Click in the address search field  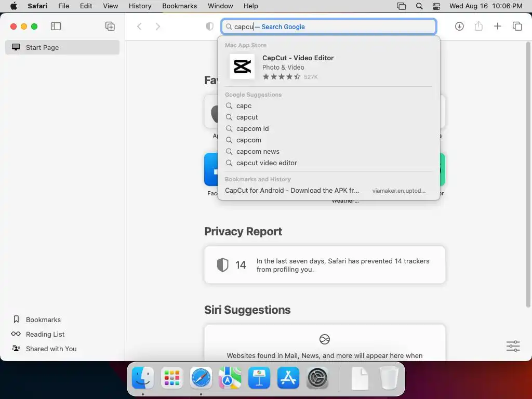coord(329,26)
